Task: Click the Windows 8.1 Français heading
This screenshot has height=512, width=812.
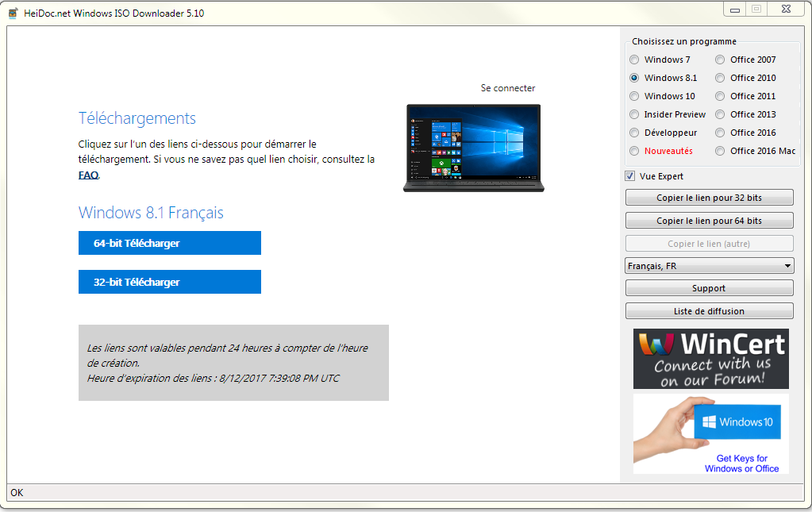Action: point(152,213)
